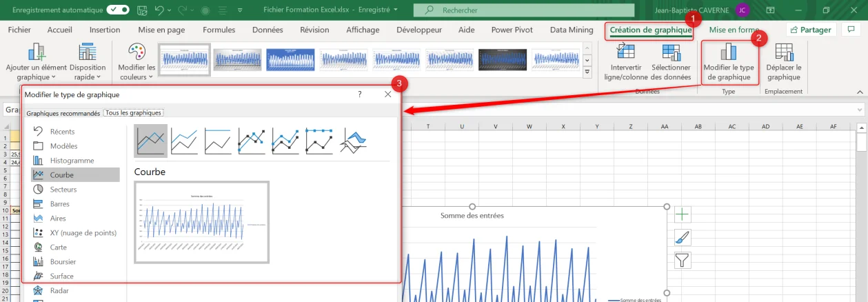Choose Surface chart category
Viewport: 868px width, 302px height.
(x=75, y=276)
